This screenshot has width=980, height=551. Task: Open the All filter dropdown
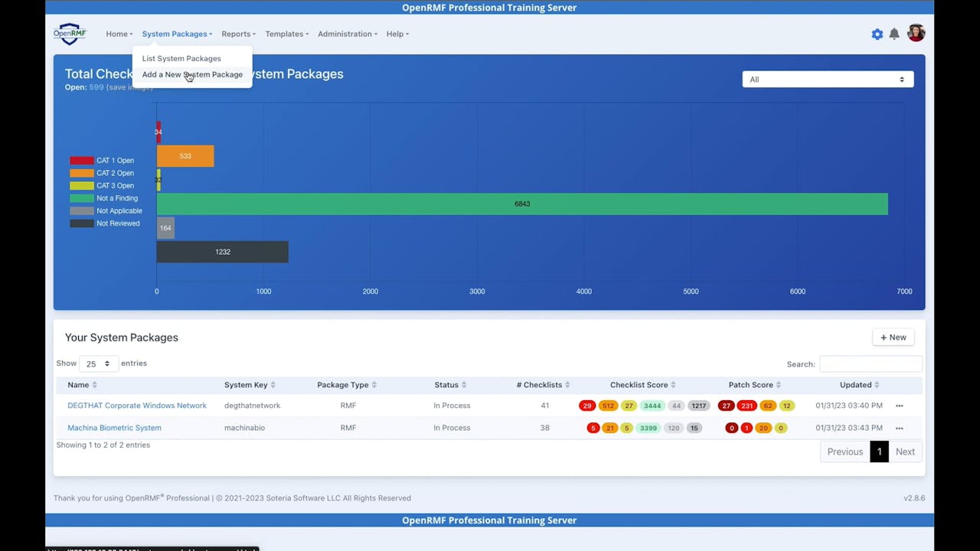pyautogui.click(x=827, y=79)
